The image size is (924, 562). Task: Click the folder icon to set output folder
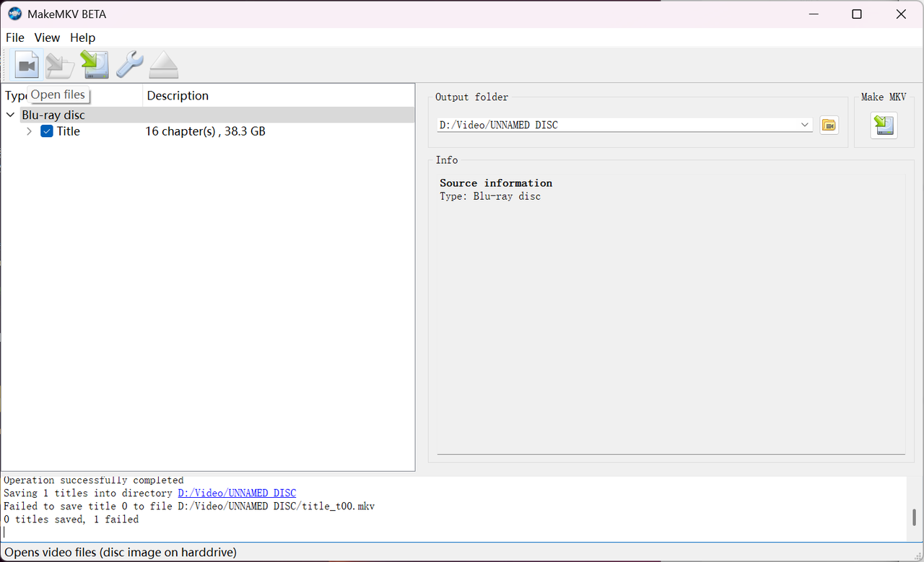click(829, 125)
